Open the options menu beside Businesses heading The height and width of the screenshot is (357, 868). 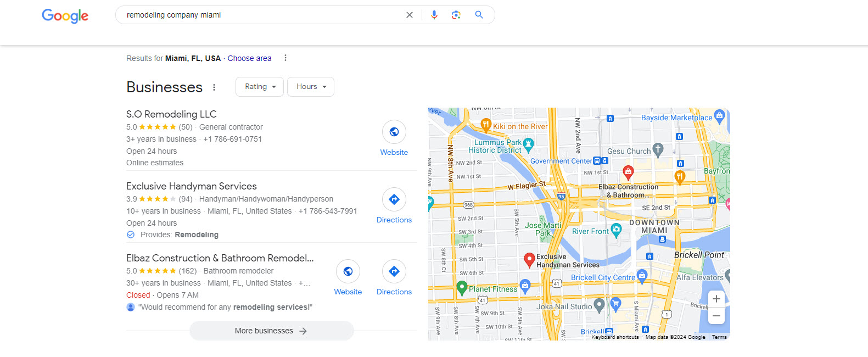(x=214, y=87)
